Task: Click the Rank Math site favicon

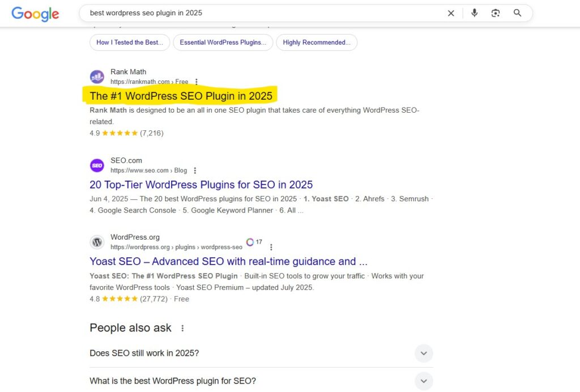Action: pos(97,77)
